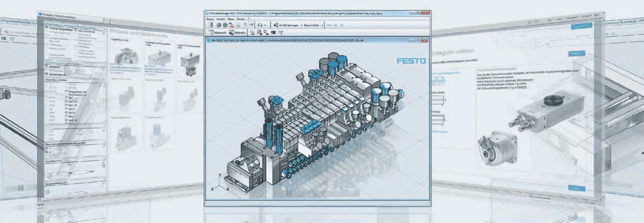Click the Export in Datei button

(311, 25)
